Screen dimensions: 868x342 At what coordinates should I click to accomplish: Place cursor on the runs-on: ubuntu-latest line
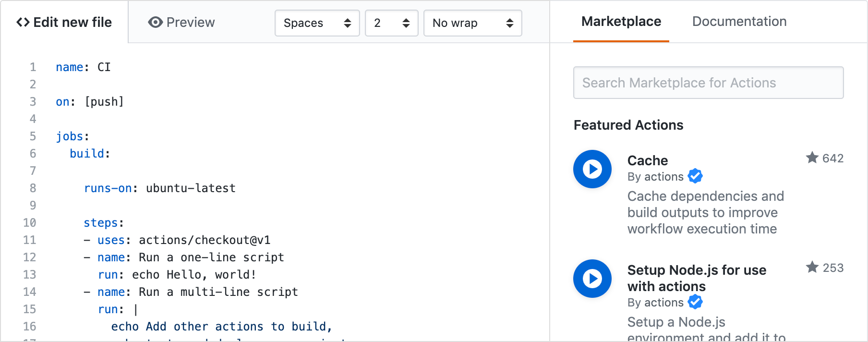(x=159, y=188)
